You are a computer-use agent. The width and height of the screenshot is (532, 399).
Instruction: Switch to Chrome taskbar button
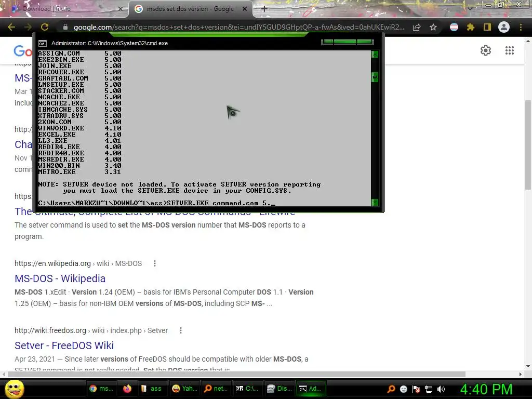point(101,389)
